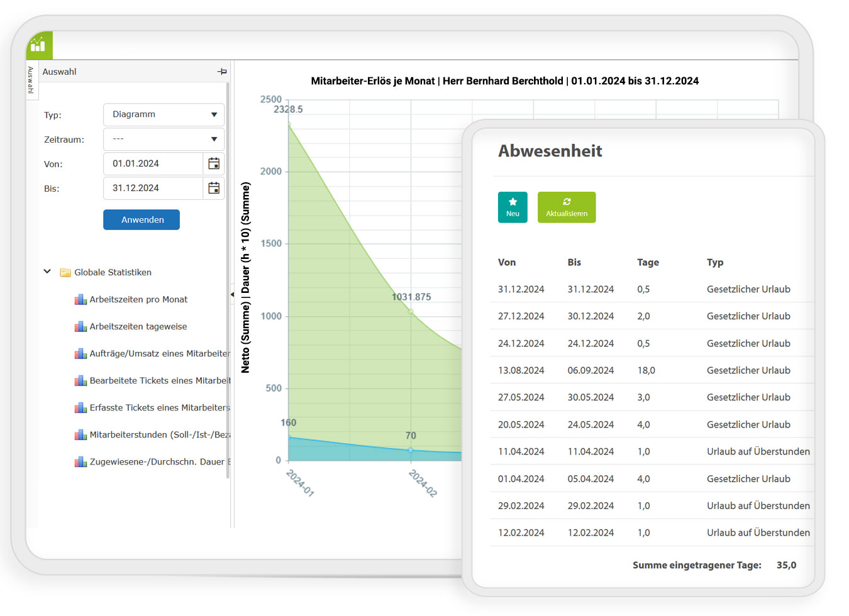Select absence row starting 11.04.2024
849x616 pixels.
(652, 451)
